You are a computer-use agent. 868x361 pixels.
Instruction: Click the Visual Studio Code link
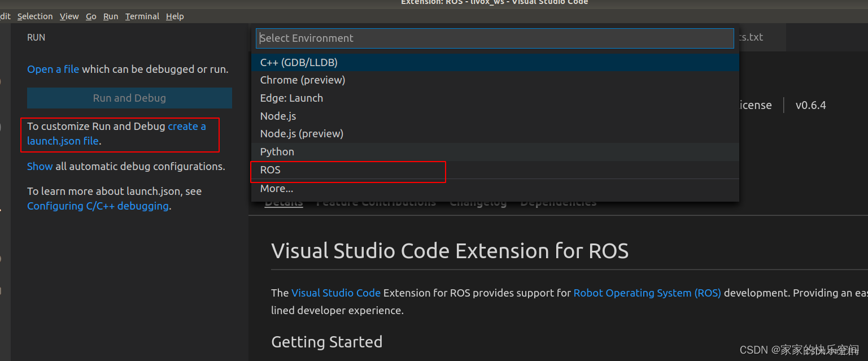tap(336, 293)
